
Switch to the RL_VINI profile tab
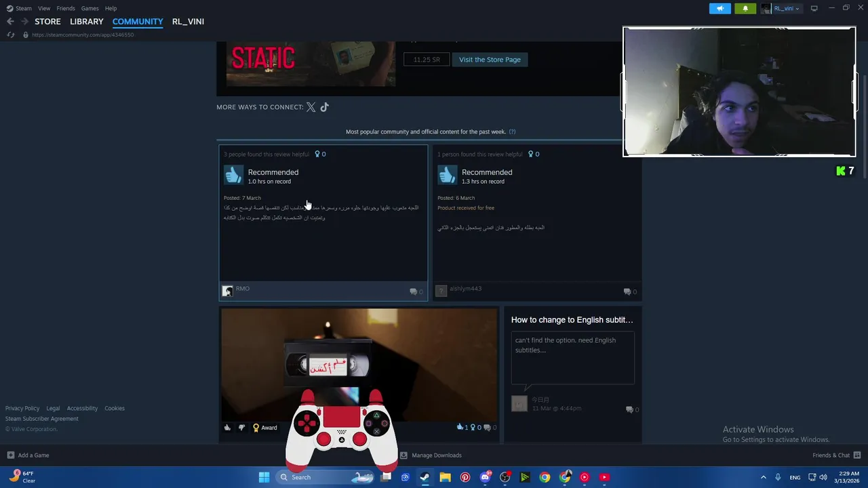(188, 22)
